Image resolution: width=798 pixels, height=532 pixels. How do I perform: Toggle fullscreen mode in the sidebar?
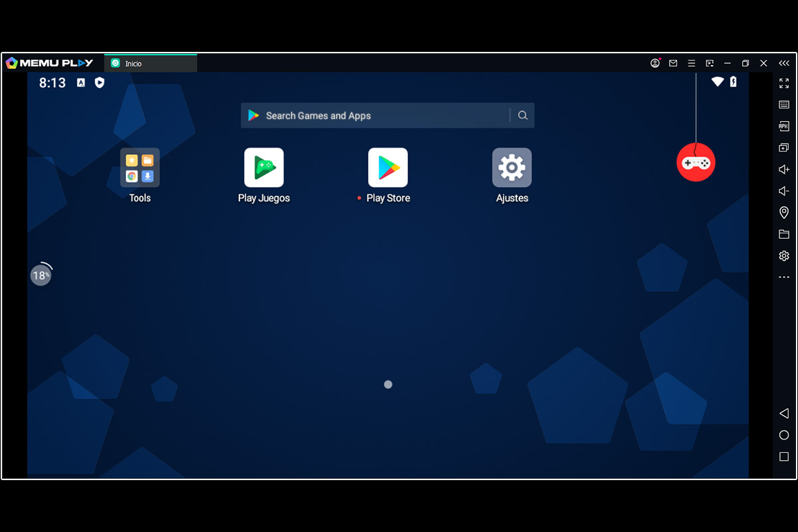pos(784,83)
